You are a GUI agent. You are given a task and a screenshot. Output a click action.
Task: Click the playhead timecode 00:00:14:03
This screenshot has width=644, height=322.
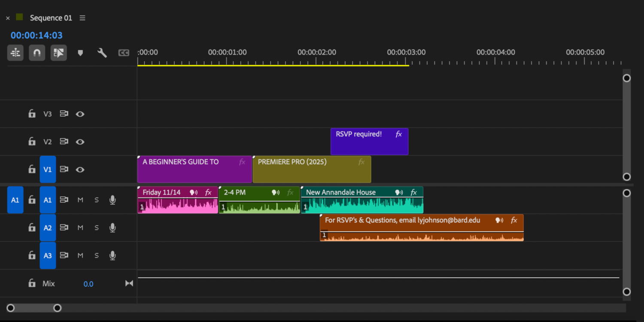36,36
